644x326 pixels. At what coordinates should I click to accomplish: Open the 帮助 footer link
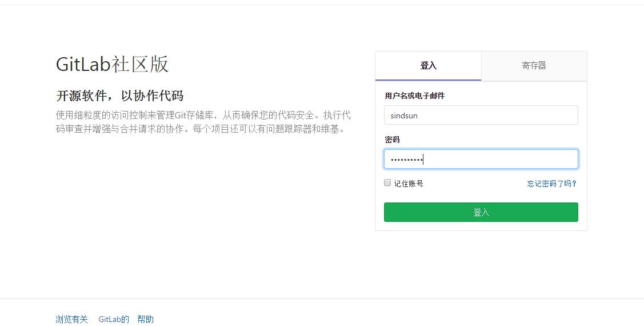[145, 319]
